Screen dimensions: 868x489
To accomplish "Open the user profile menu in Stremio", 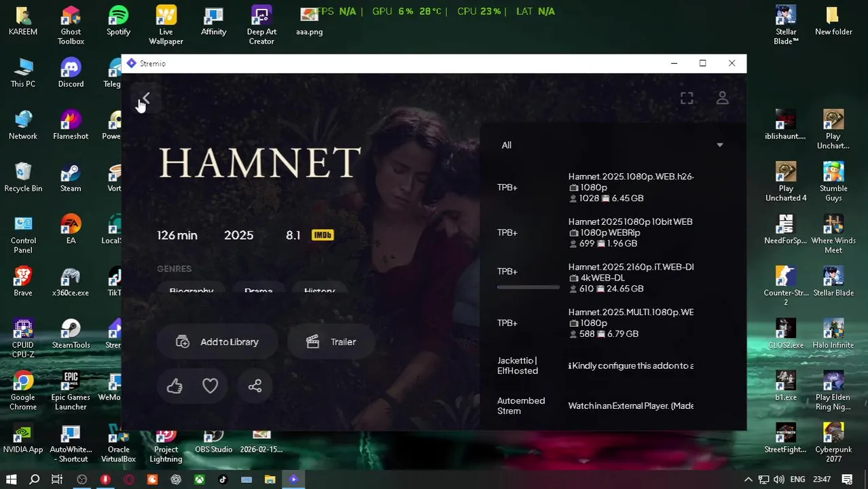I will (x=722, y=98).
